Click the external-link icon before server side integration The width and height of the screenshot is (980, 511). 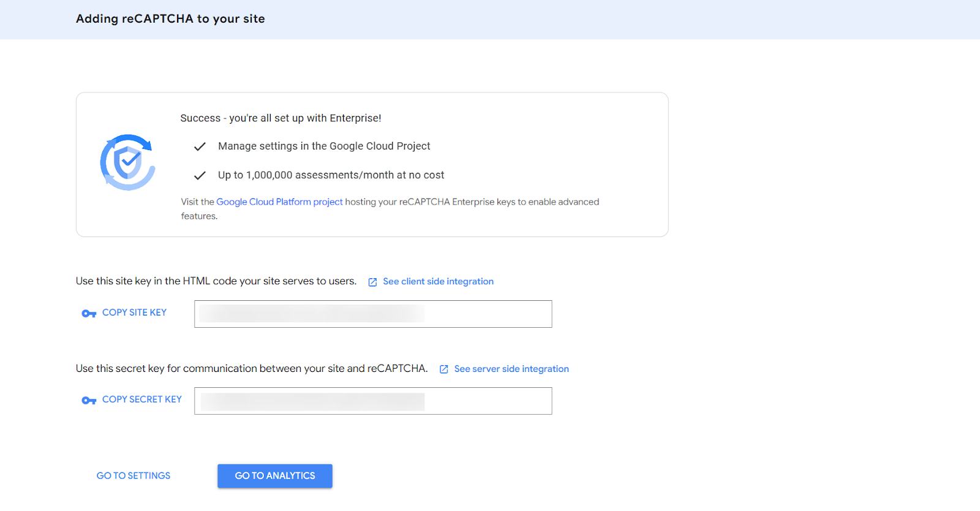click(x=444, y=369)
